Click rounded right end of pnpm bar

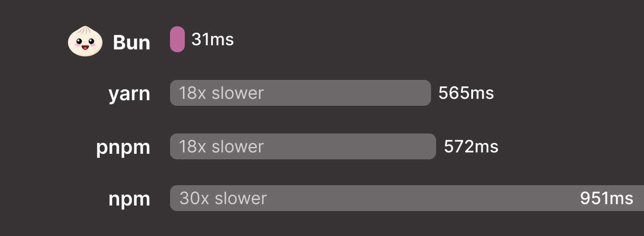431,146
